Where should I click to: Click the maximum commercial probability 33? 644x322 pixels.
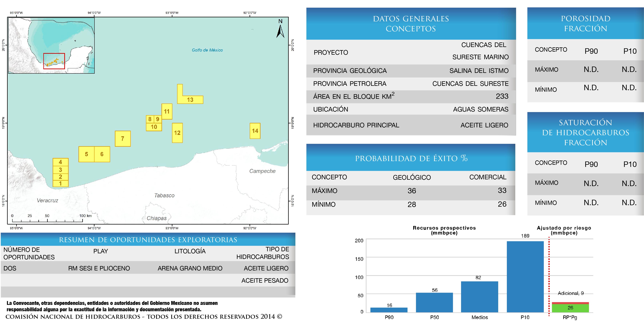[x=502, y=190]
